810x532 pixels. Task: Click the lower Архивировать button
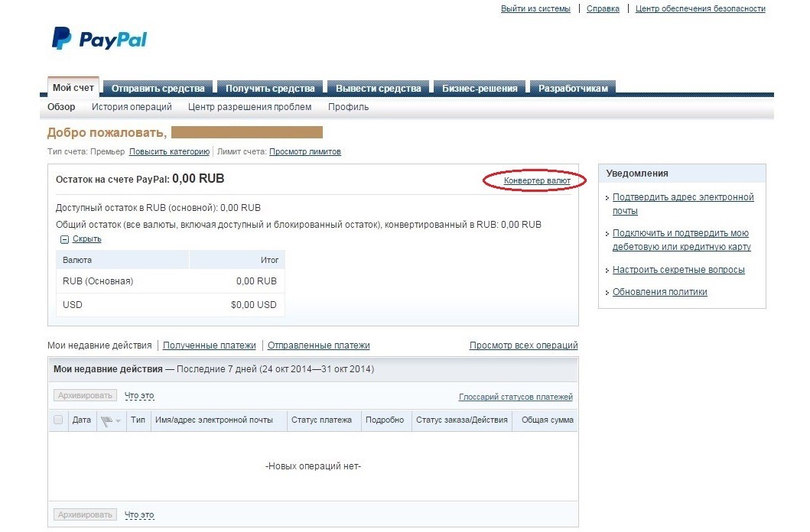[85, 514]
